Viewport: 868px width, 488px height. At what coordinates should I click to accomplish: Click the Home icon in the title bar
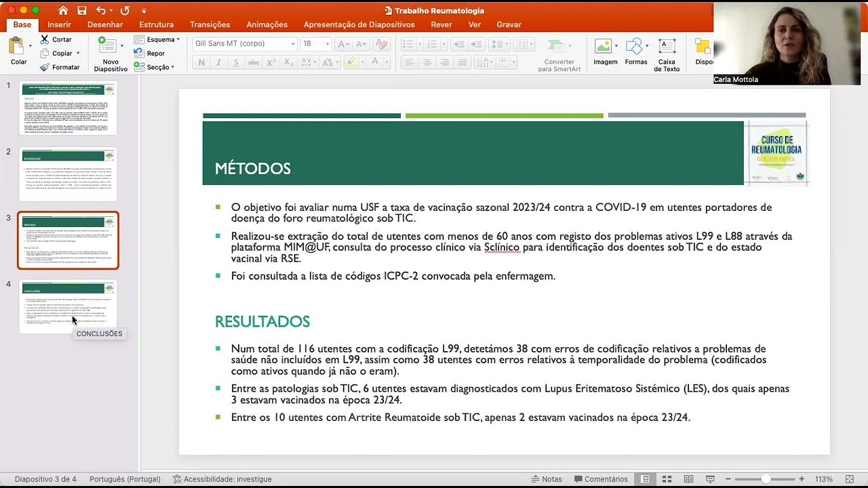pos(63,11)
